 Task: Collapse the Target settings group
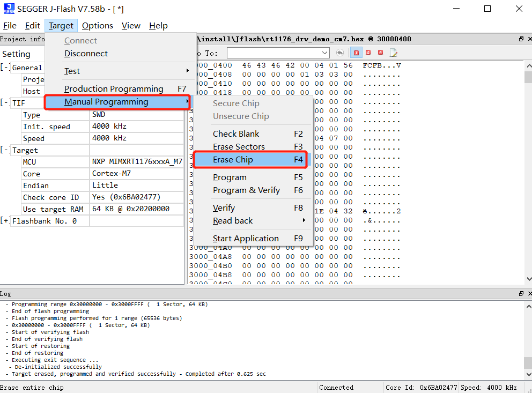5,150
